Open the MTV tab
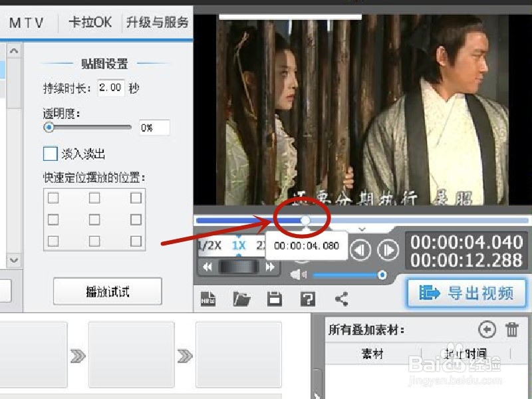Image resolution: width=532 pixels, height=399 pixels. pyautogui.click(x=27, y=23)
